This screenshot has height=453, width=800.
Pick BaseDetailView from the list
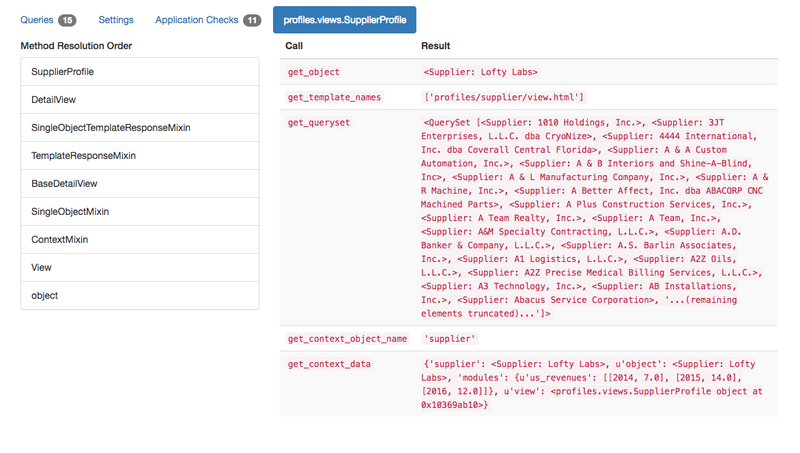tap(139, 184)
